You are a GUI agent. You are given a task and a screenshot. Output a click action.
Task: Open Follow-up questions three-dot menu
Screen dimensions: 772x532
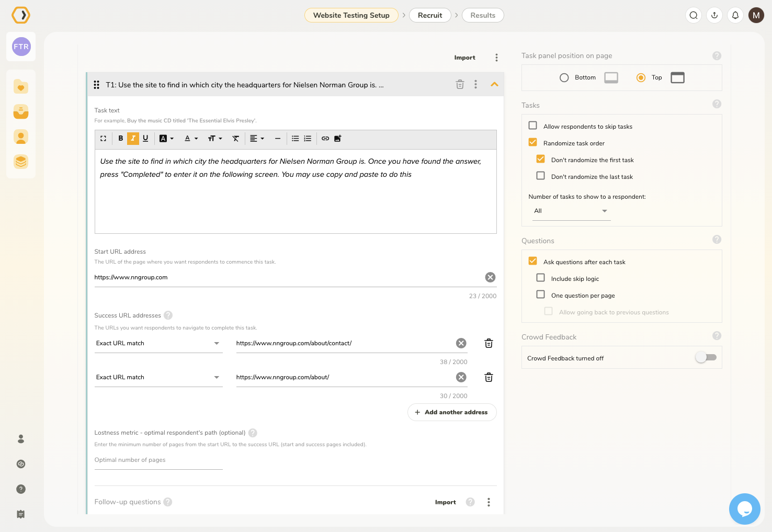[489, 502]
